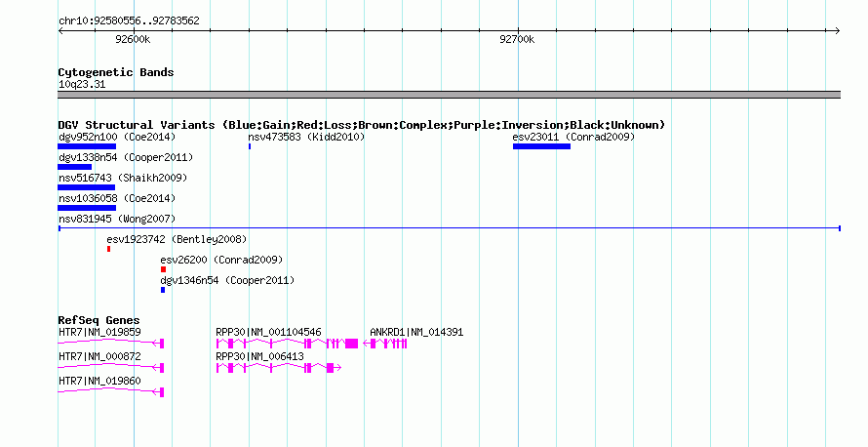The height and width of the screenshot is (447, 868).
Task: Select the blue bar under dgv1338n54
Action: tap(75, 167)
